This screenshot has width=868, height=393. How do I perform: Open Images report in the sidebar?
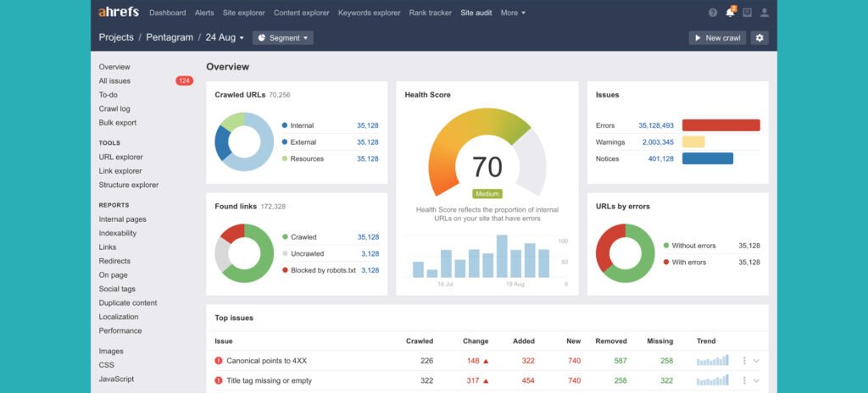pyautogui.click(x=111, y=351)
